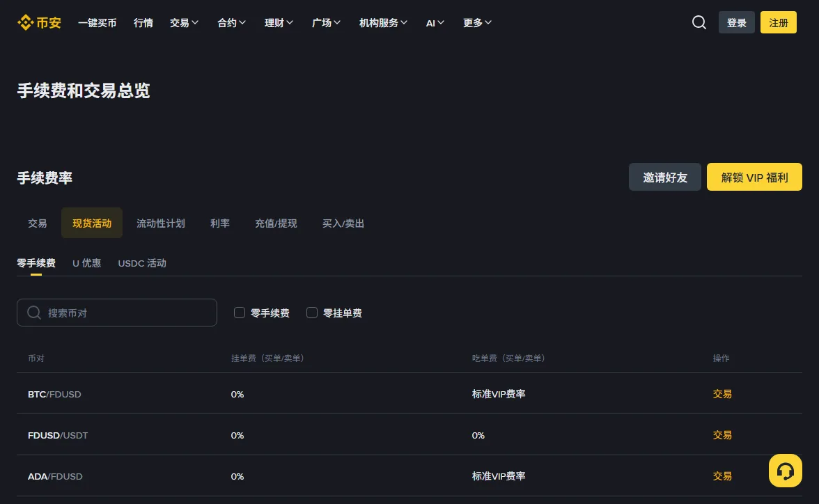This screenshot has width=819, height=504.
Task: Switch to the 买入/卖出 tab
Action: 343,223
